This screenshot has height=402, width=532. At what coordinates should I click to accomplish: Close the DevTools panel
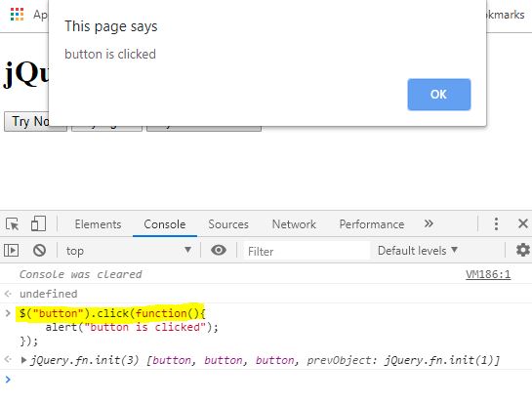point(523,223)
